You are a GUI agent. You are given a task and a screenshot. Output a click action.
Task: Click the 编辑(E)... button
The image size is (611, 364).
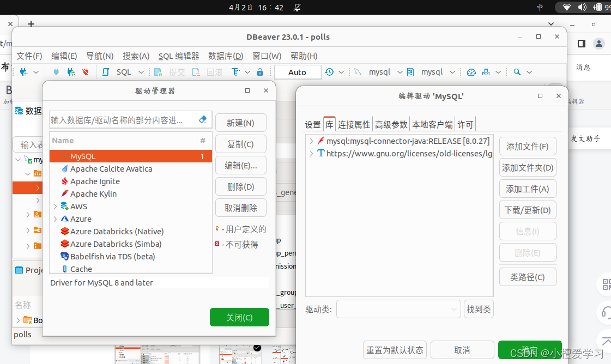(240, 166)
